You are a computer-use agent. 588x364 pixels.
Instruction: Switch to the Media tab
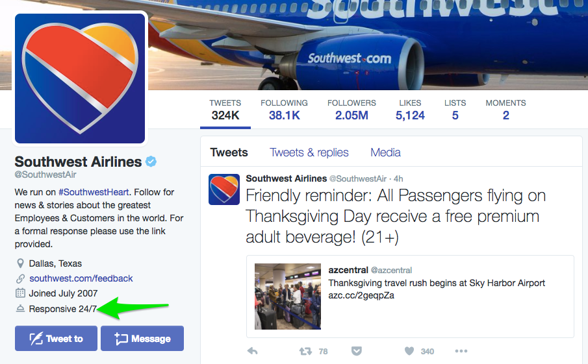click(385, 152)
